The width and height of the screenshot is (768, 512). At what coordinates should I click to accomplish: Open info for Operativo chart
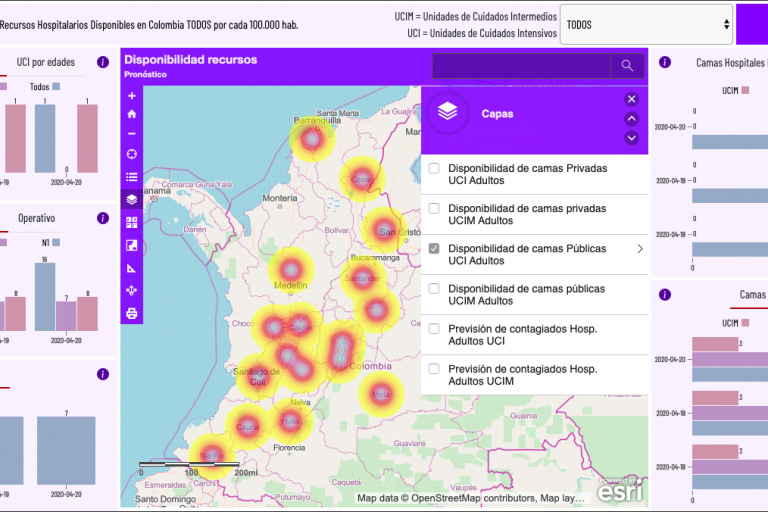click(103, 218)
